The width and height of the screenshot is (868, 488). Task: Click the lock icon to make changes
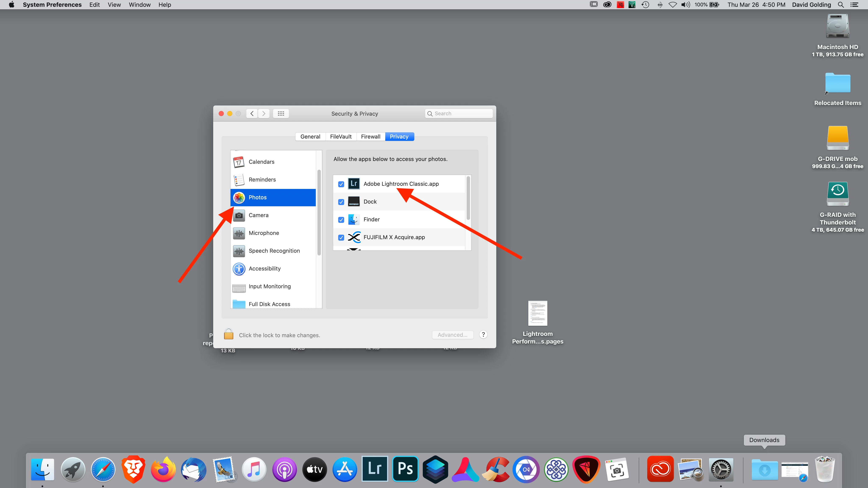tap(228, 334)
